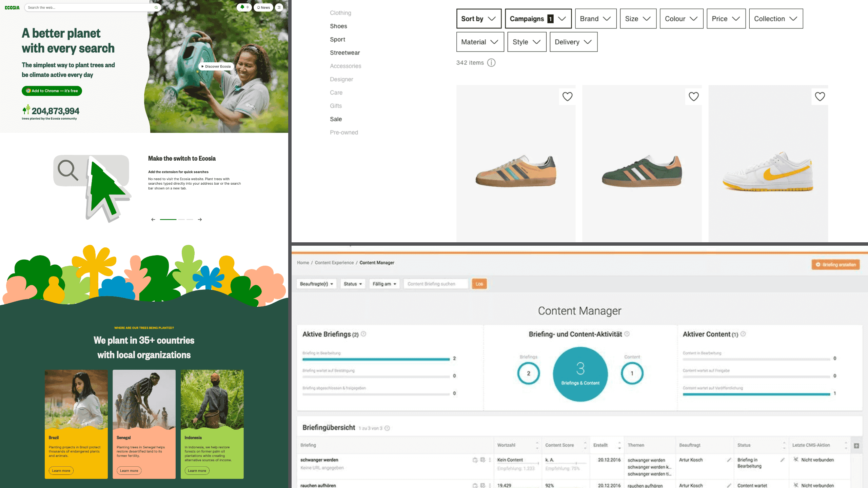The image size is (868, 488).
Task: Expand the Campaigns filter dropdown
Action: point(536,19)
